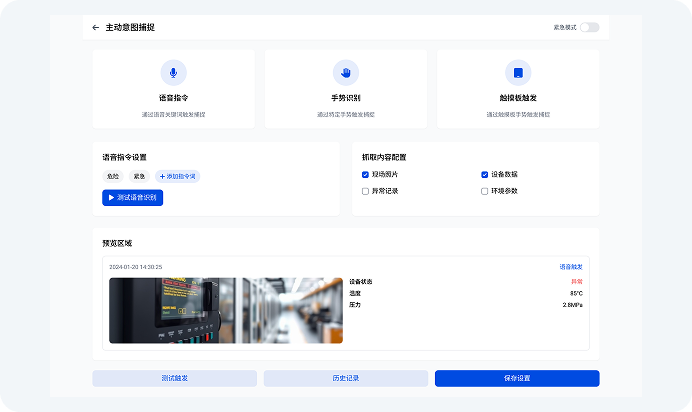Click the 抓取内容配置 heading

coord(384,157)
